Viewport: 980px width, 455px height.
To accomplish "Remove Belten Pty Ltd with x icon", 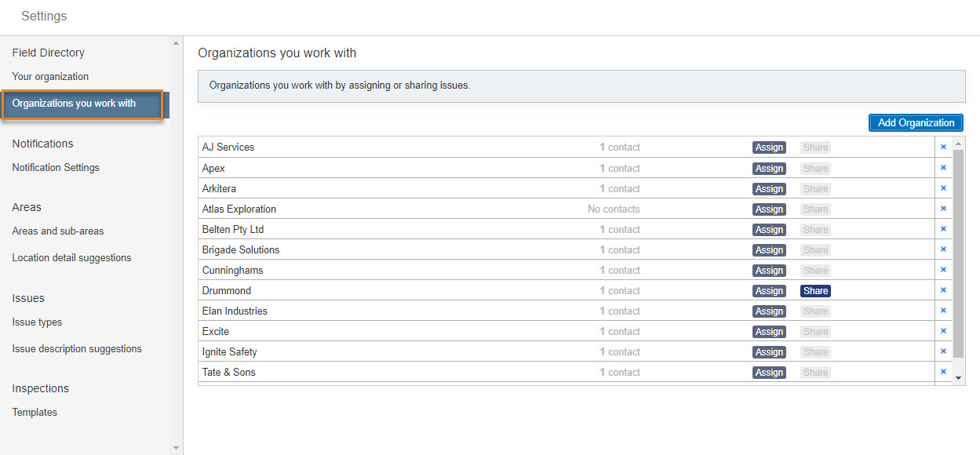I will click(x=943, y=229).
